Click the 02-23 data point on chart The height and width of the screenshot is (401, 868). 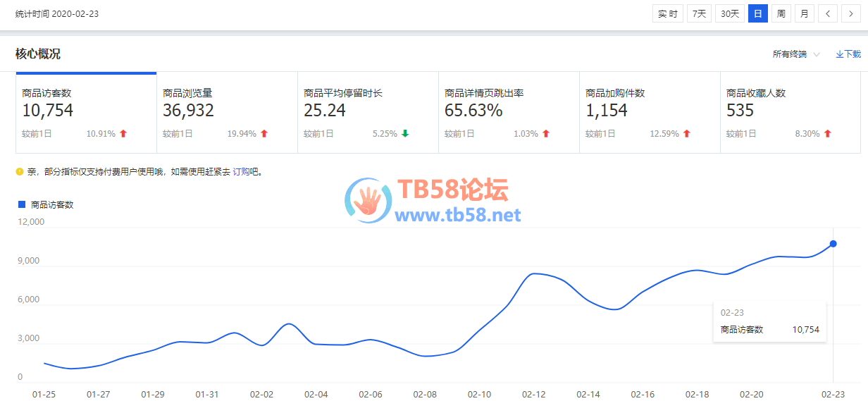click(833, 244)
